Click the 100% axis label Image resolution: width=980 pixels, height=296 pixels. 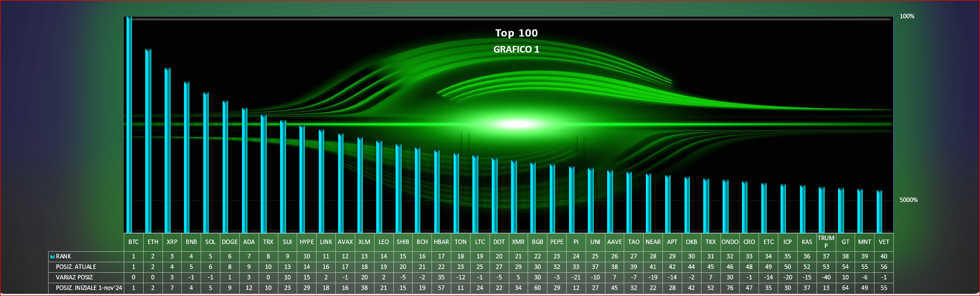pos(907,16)
